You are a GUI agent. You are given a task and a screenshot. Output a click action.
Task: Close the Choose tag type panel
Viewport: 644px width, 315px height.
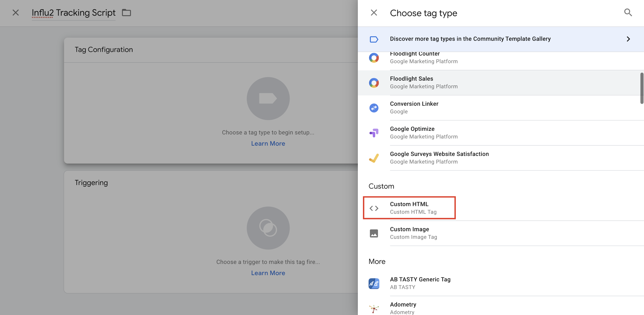tap(374, 13)
